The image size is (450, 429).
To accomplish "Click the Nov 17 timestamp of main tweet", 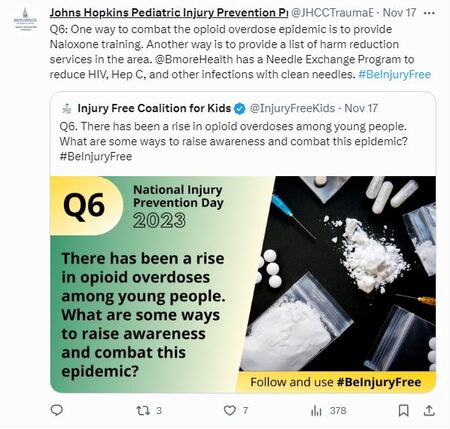I will [x=399, y=13].
